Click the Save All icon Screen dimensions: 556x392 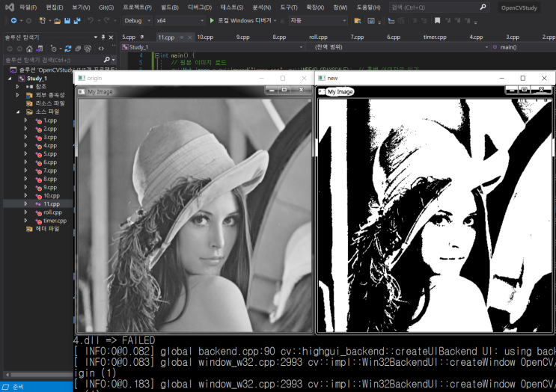(x=76, y=21)
